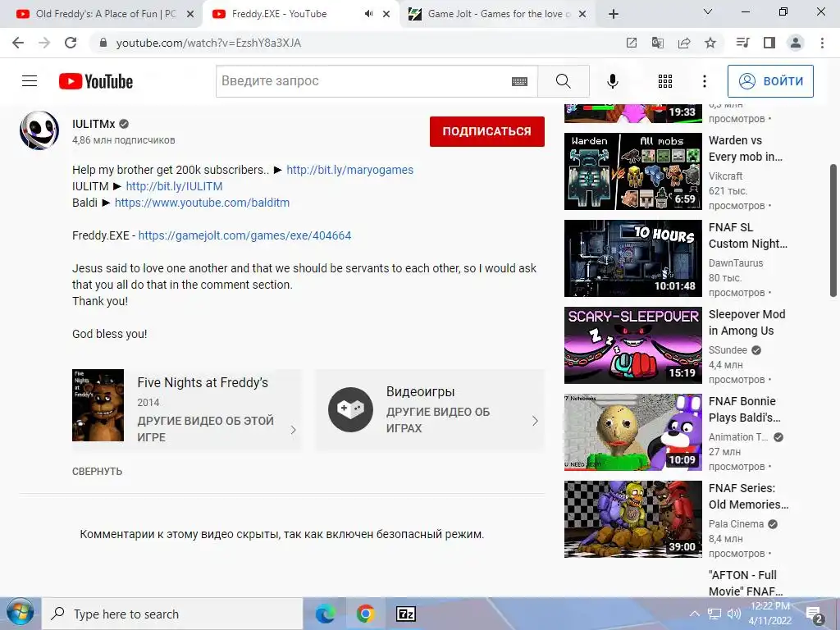Close the Game Jolt tab
840x630 pixels.
click(x=582, y=15)
